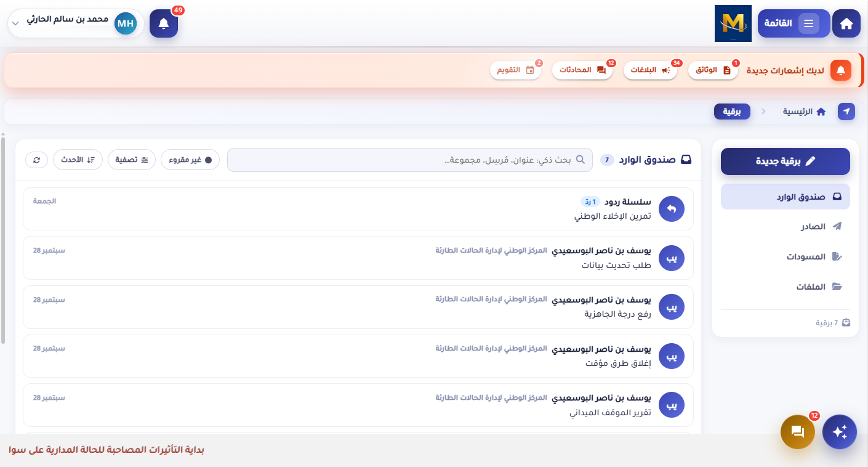Open the المحادثات notification chip

[x=582, y=70]
